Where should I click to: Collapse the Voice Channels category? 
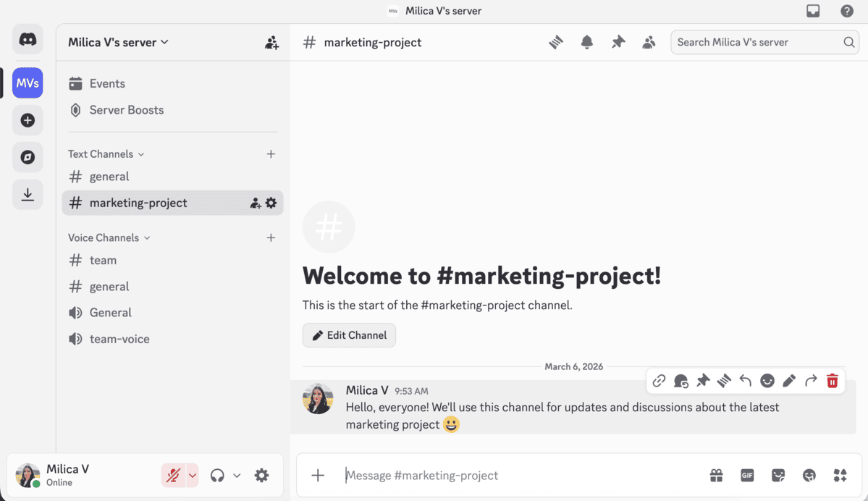point(109,238)
